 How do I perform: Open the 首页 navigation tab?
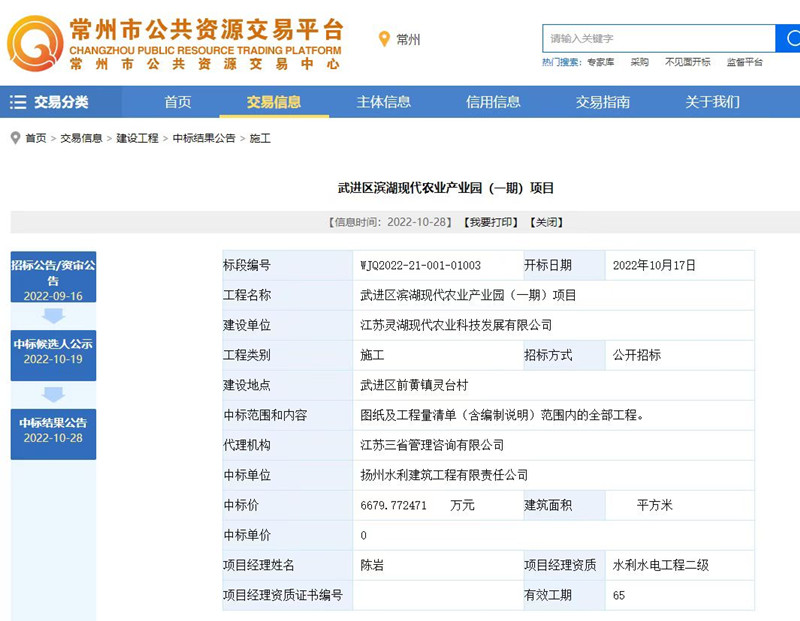(178, 102)
